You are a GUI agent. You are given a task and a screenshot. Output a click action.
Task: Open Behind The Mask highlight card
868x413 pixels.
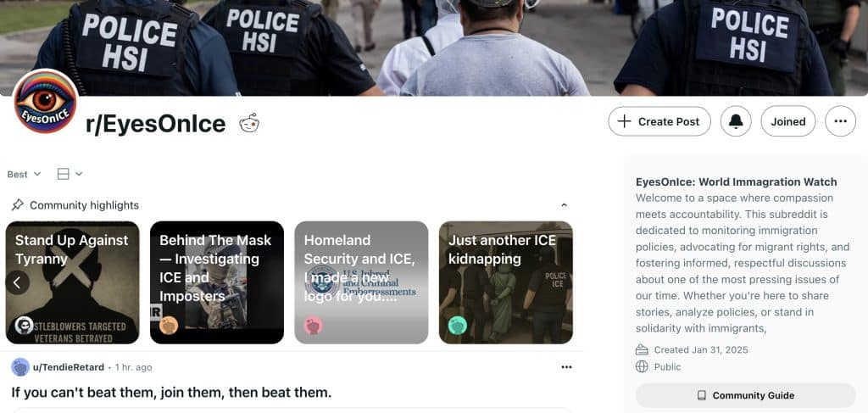pyautogui.click(x=217, y=282)
